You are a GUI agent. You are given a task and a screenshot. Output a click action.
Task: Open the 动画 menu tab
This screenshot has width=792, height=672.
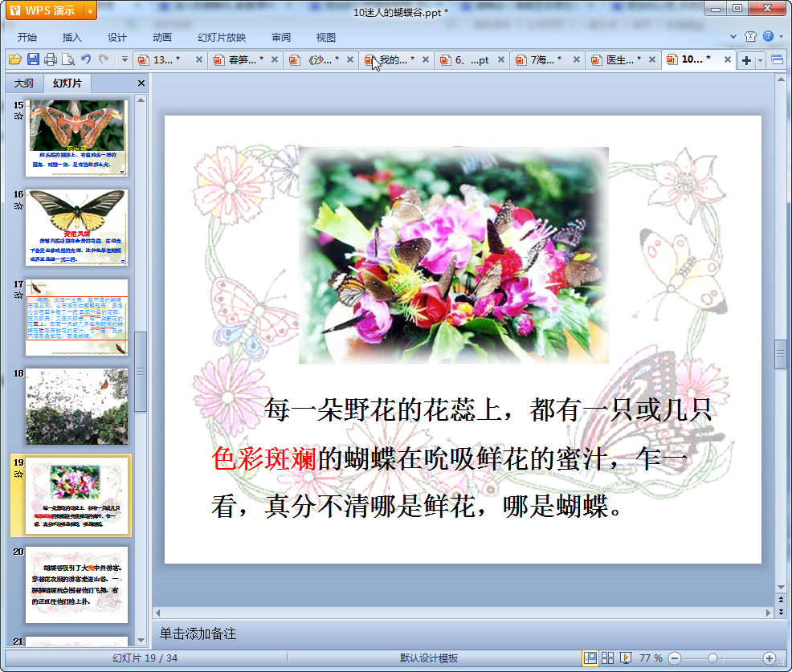pos(162,38)
